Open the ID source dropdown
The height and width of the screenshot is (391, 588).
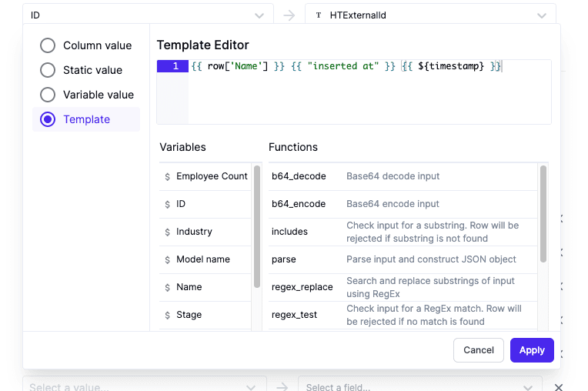pos(146,15)
